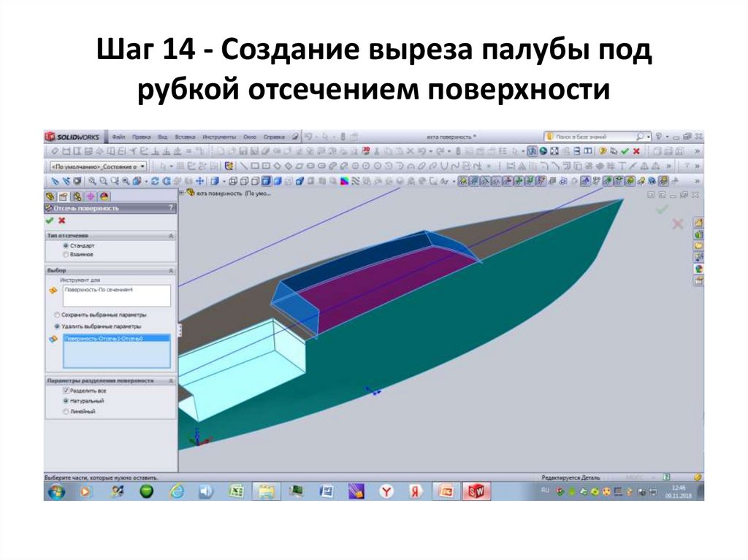Cancel with viewport corner red X
The image size is (748, 560).
pos(678,223)
